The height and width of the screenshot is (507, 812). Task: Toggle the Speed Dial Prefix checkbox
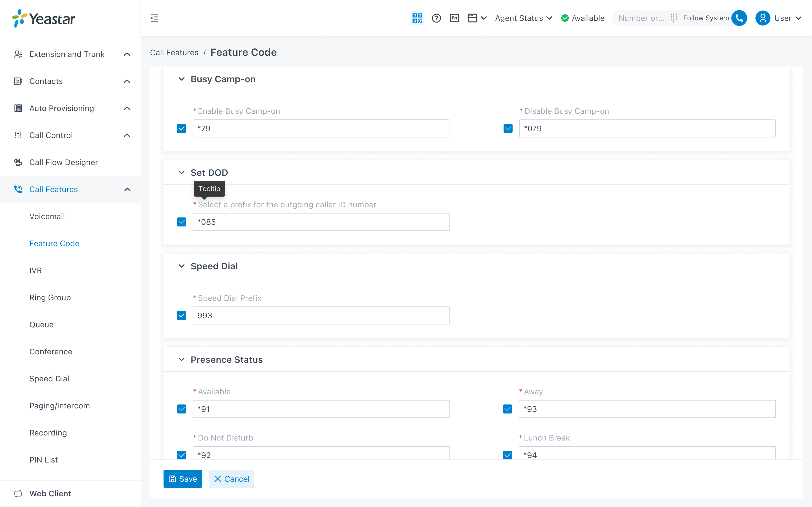pos(182,315)
